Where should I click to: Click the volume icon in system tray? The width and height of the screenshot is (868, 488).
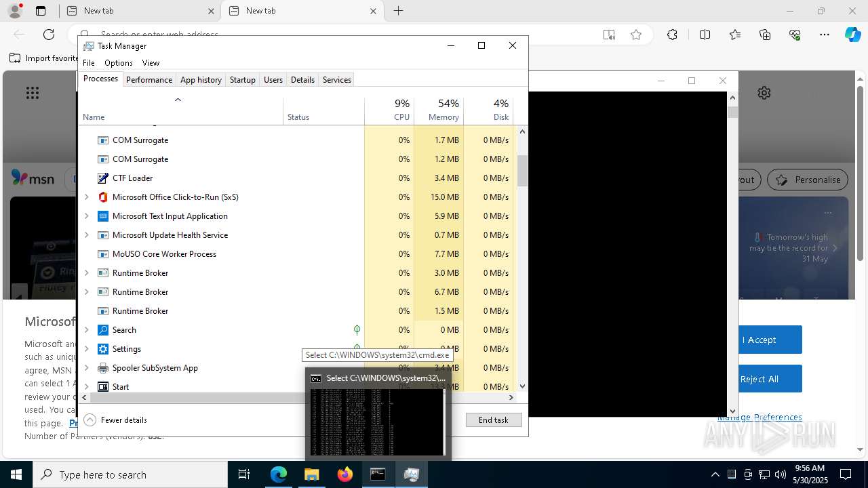point(781,474)
